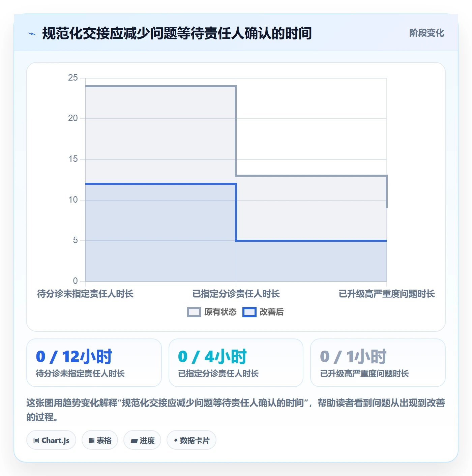Click the '0 / 12小时' value
Screen dimensions: 472x476
click(74, 357)
